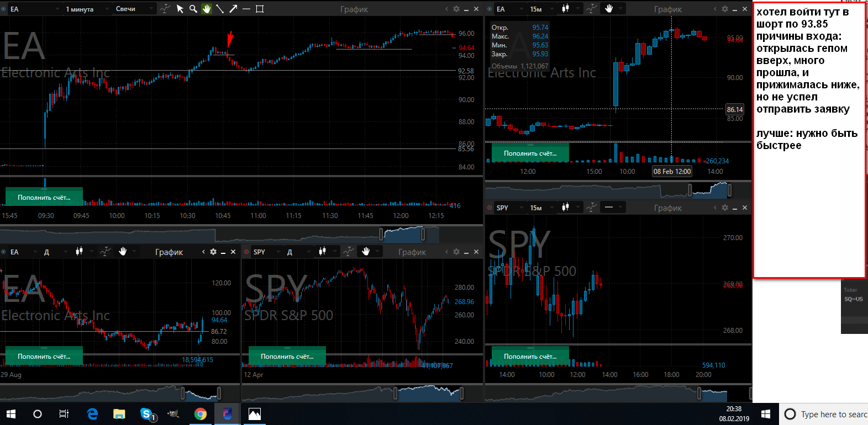Click the 'График' title of SPY 15m chart
This screenshot has height=425, width=868.
[668, 208]
